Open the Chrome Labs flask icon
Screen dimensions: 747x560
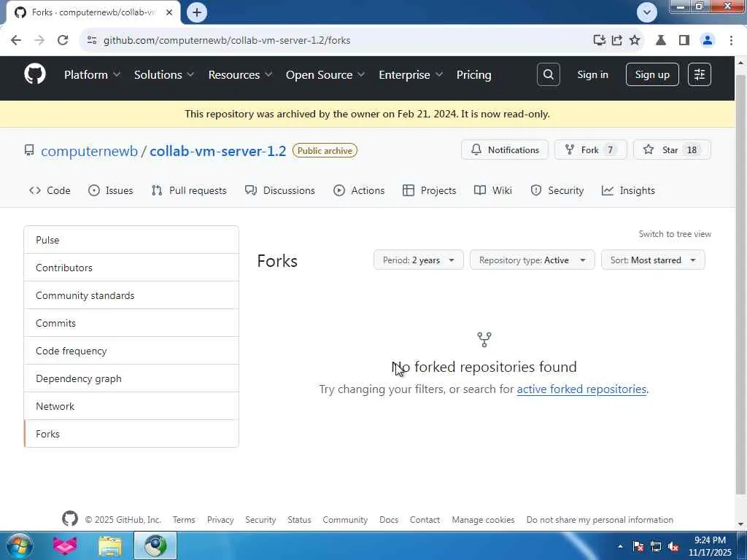pos(661,40)
